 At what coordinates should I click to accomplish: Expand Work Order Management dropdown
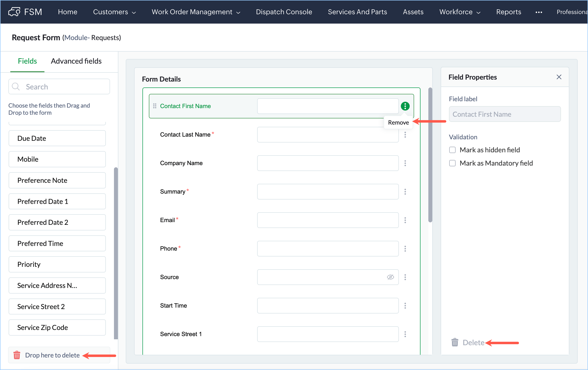(196, 12)
